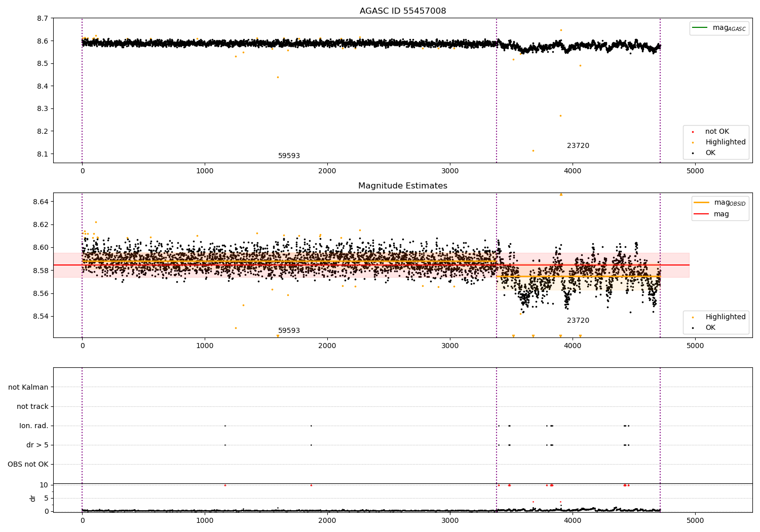Click the red 'not OK' legend marker in top plot
Viewport: 760px width, 532px height.
tap(693, 132)
